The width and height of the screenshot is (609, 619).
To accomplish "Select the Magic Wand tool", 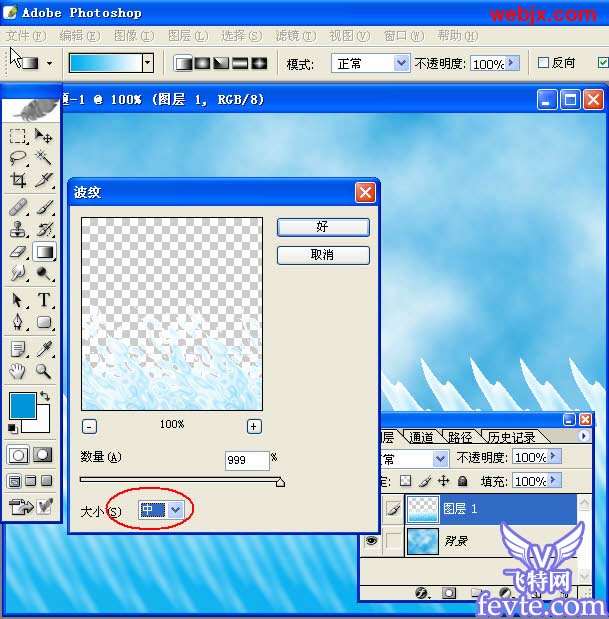I will (44, 158).
